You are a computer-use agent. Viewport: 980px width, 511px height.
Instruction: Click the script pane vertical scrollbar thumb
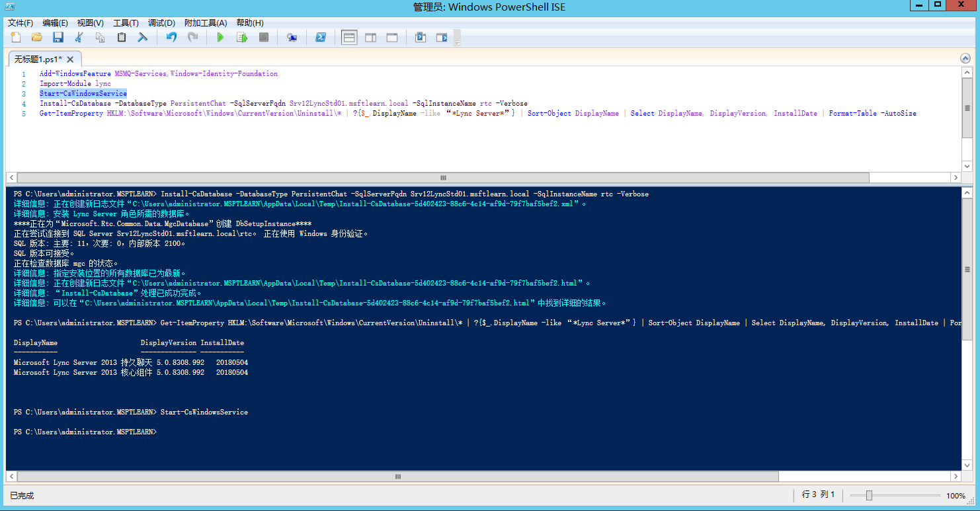(967, 108)
